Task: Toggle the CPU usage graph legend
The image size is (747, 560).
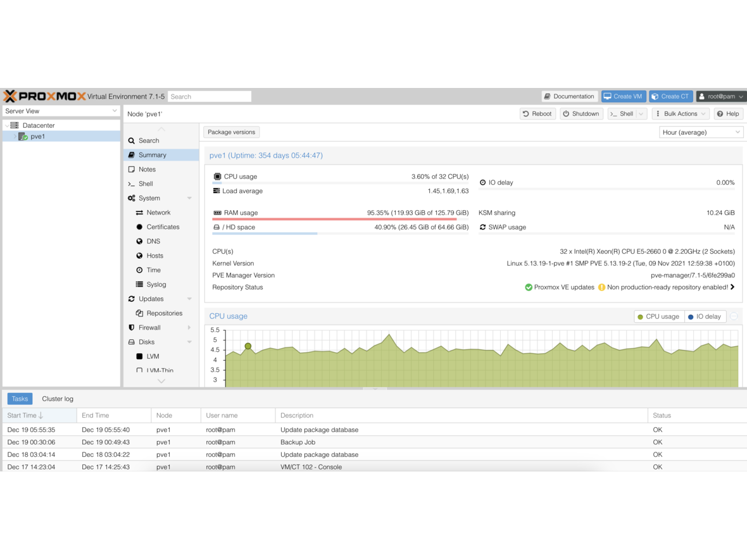Action: pyautogui.click(x=658, y=316)
